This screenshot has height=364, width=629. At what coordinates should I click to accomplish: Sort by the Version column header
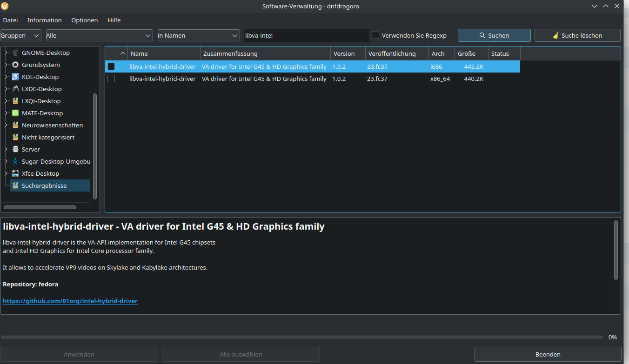348,53
